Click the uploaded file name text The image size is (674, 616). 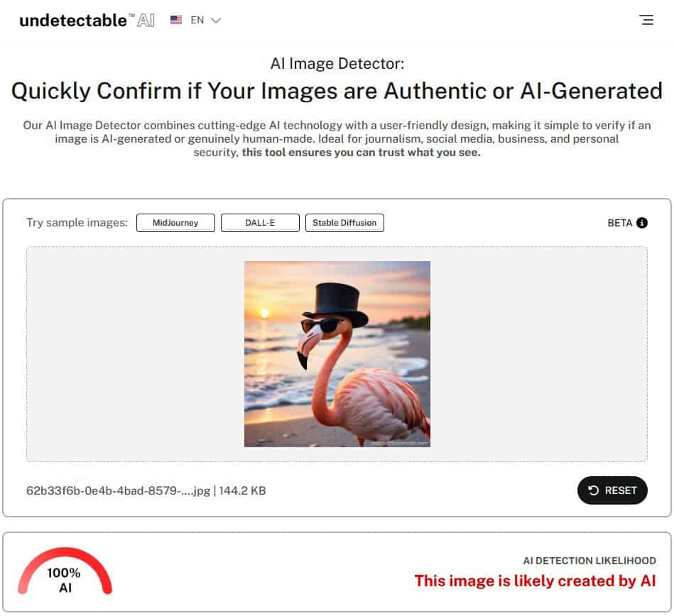[x=146, y=490]
